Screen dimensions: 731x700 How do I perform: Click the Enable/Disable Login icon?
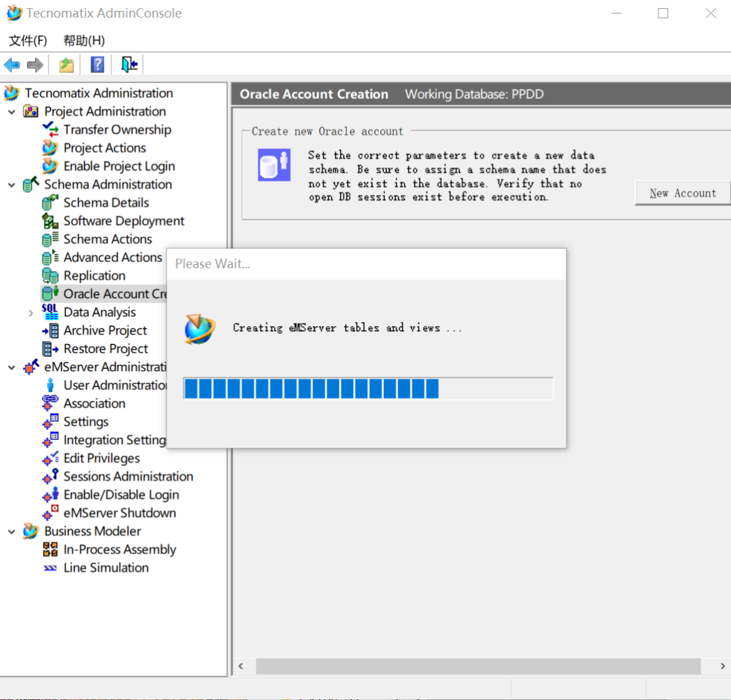pos(50,494)
